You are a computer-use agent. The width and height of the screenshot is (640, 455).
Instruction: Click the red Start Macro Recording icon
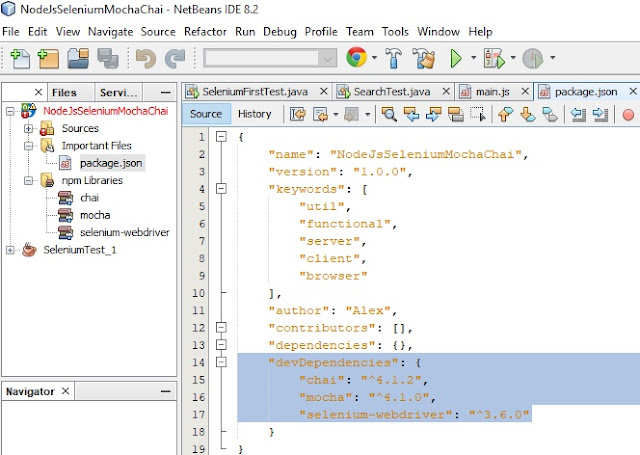click(628, 115)
